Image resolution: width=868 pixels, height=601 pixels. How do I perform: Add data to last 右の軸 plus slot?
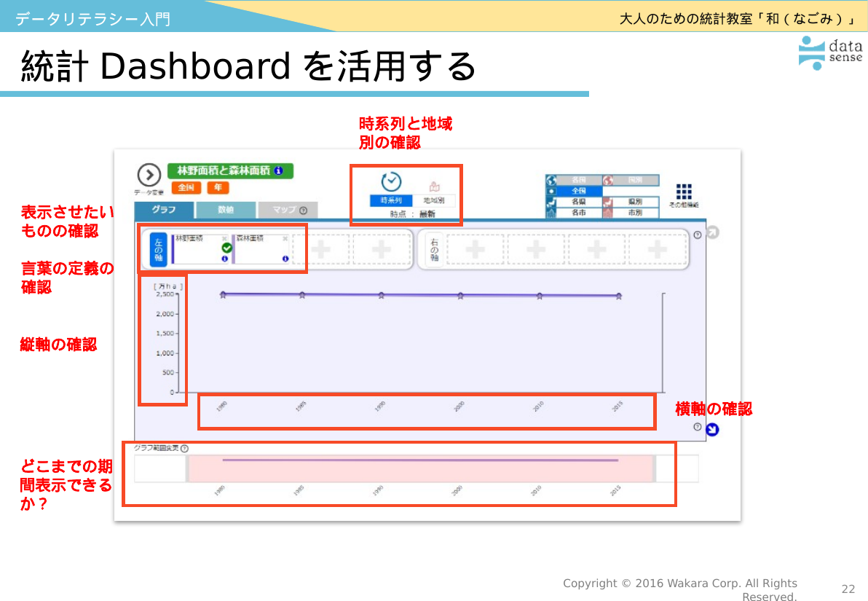657,249
